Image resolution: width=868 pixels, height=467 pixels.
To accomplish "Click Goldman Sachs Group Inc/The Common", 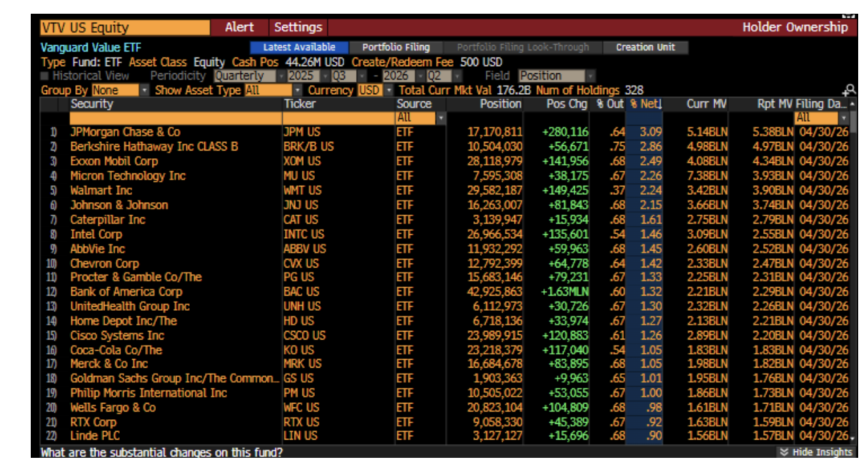I will 175,378.
